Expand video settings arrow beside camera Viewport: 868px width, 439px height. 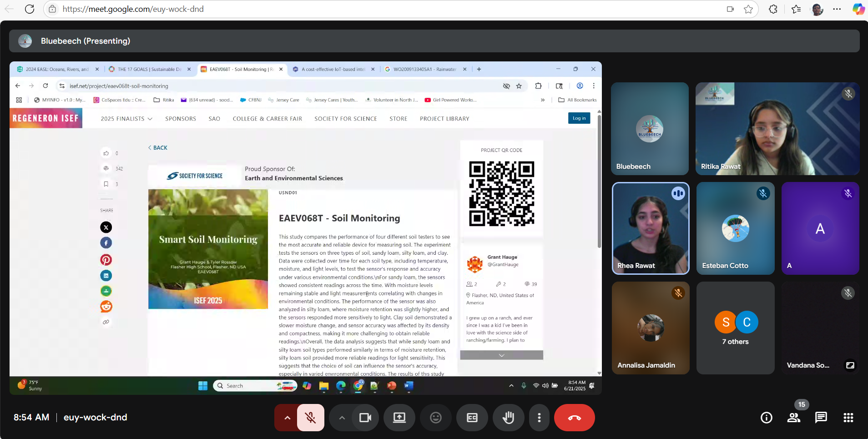pyautogui.click(x=342, y=418)
